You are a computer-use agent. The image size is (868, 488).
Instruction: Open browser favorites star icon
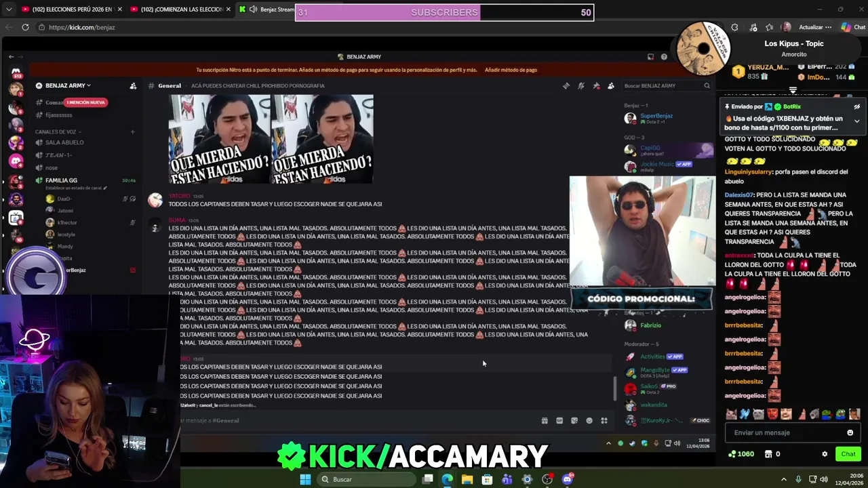coord(770,27)
